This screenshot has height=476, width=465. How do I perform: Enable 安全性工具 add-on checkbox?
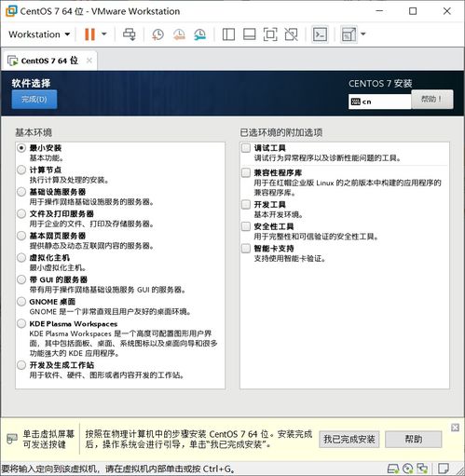246,226
